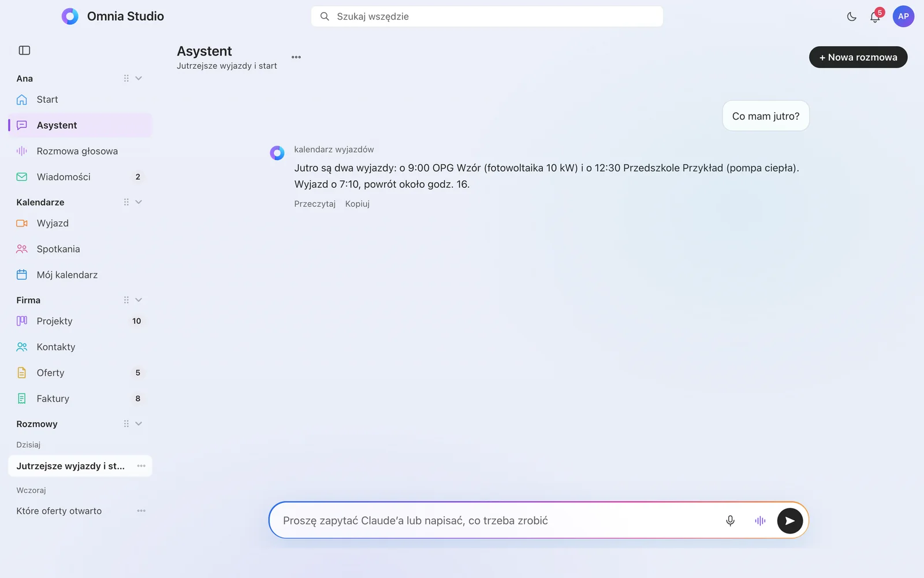The width and height of the screenshot is (924, 578).
Task: Open Spotkania calendar item
Action: (x=80, y=249)
